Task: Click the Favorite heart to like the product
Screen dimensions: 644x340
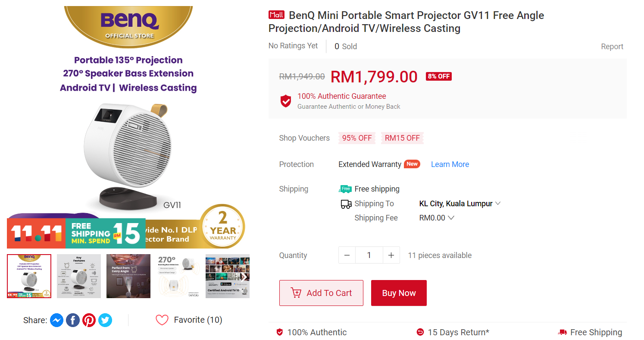Action: (162, 320)
